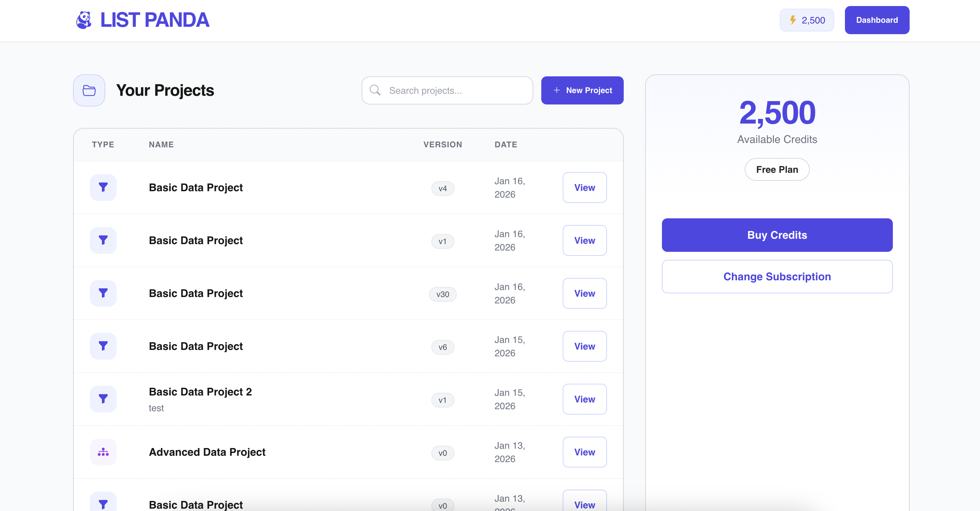Viewport: 980px width, 511px height.
Task: Click the Advanced Data Project hierarchy icon
Action: click(103, 452)
